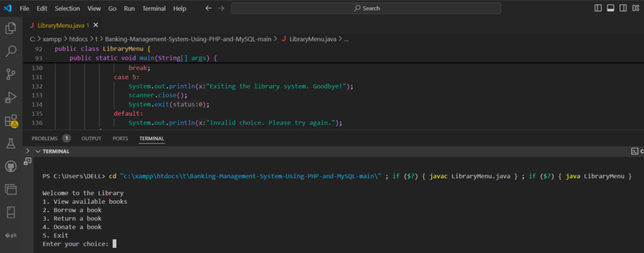Open the notebook icon in activity bar
The image size is (644, 253).
[11, 212]
